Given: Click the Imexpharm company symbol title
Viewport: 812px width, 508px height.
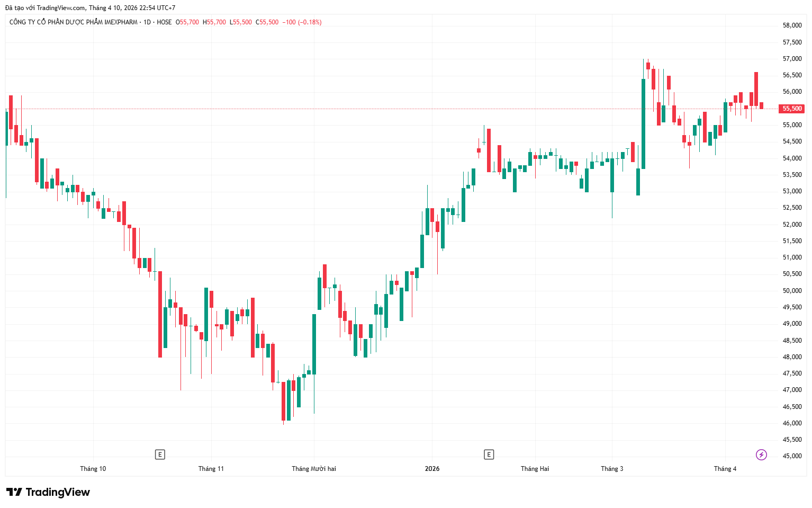Looking at the screenshot, I should point(74,22).
